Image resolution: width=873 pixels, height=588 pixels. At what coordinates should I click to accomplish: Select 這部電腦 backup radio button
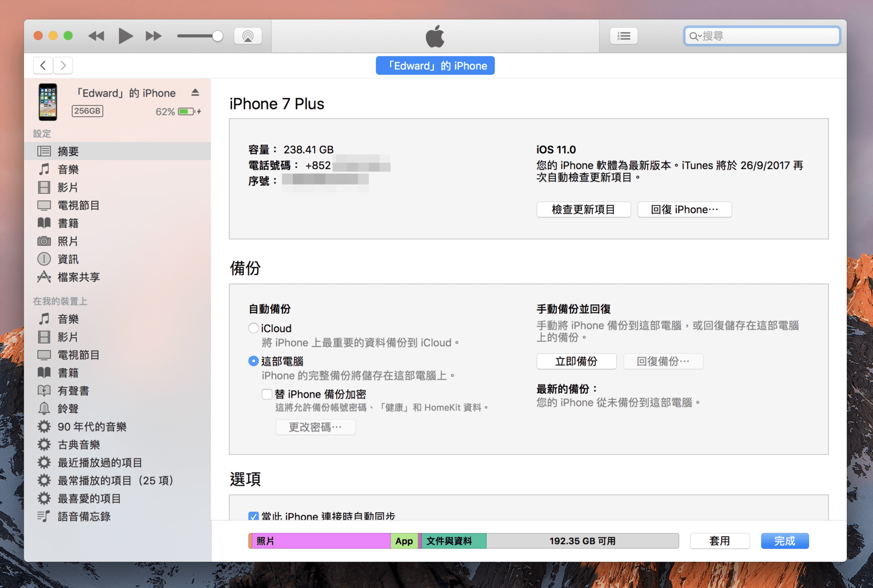point(253,361)
